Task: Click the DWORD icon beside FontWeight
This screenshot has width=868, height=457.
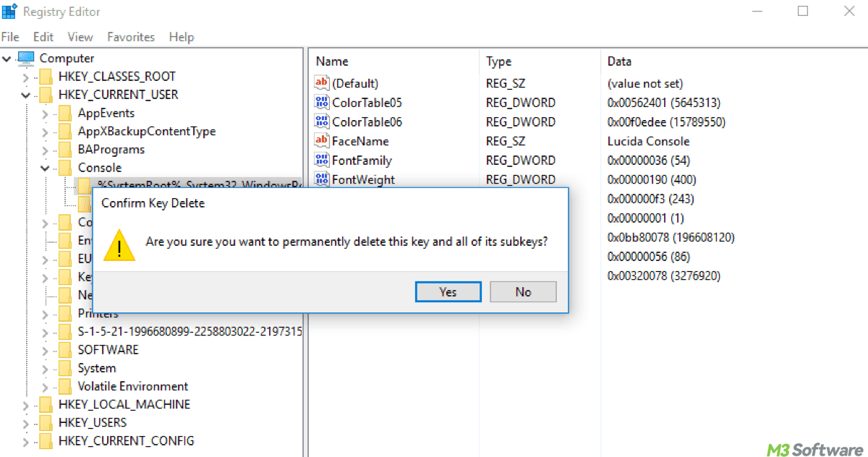Action: pyautogui.click(x=322, y=179)
